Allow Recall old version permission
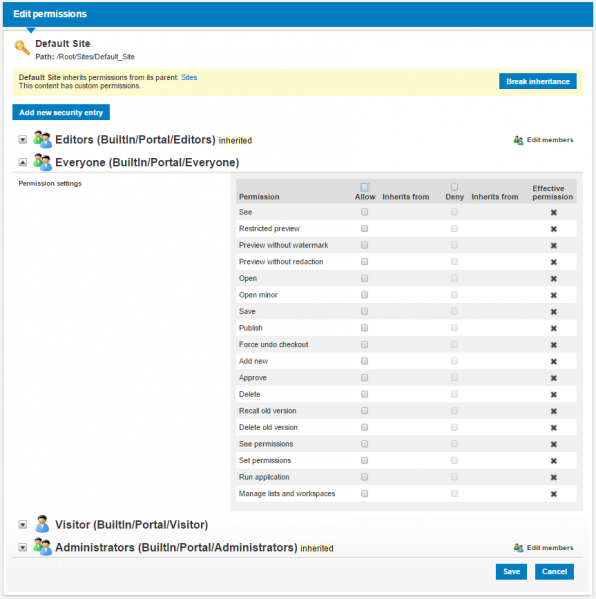 [x=364, y=411]
